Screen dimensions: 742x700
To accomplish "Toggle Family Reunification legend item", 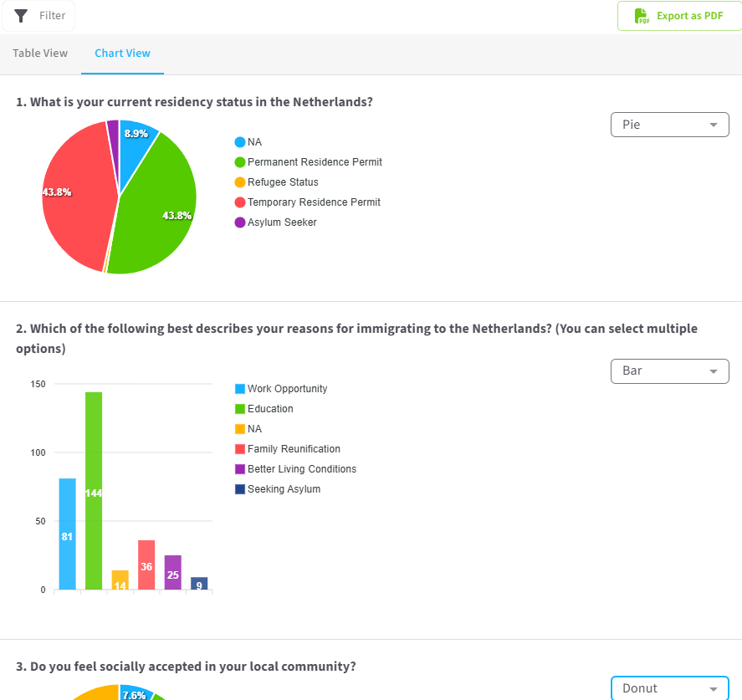I will pyautogui.click(x=288, y=449).
